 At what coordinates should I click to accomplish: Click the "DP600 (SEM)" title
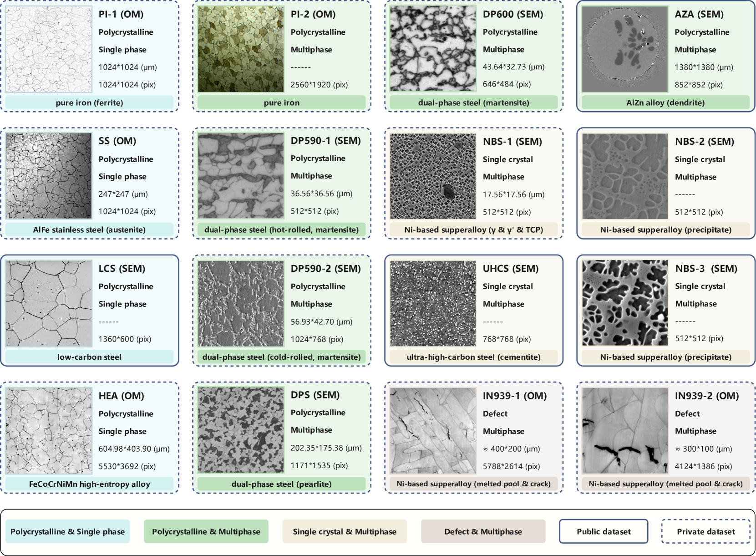(513, 14)
